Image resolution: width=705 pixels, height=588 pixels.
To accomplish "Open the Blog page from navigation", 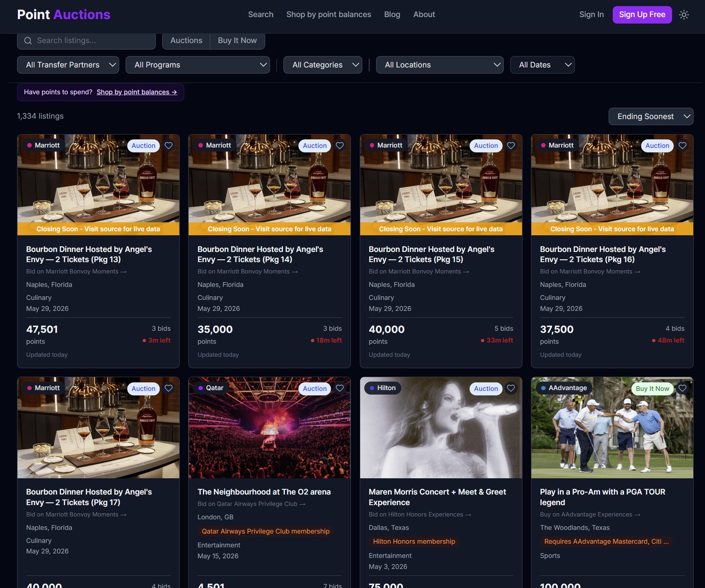I will 392,15.
